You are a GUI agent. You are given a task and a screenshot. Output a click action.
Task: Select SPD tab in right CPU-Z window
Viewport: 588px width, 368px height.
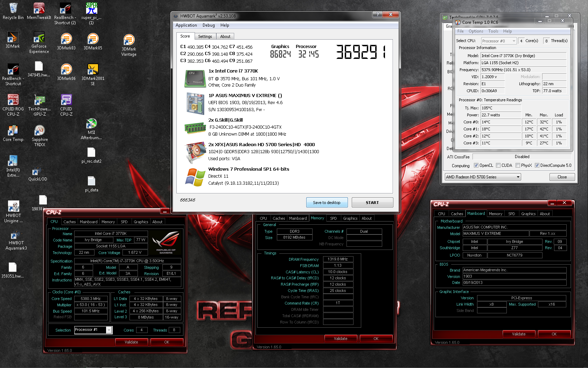[x=511, y=214]
